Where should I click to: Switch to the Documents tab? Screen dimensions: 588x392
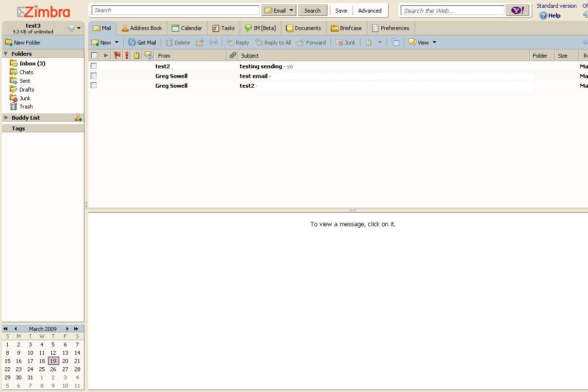coord(304,28)
